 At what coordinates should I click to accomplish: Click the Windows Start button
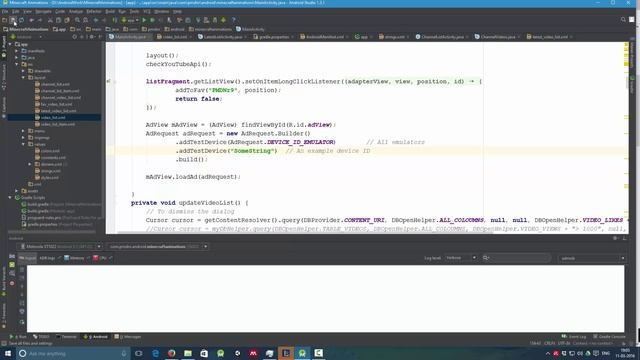click(x=7, y=353)
